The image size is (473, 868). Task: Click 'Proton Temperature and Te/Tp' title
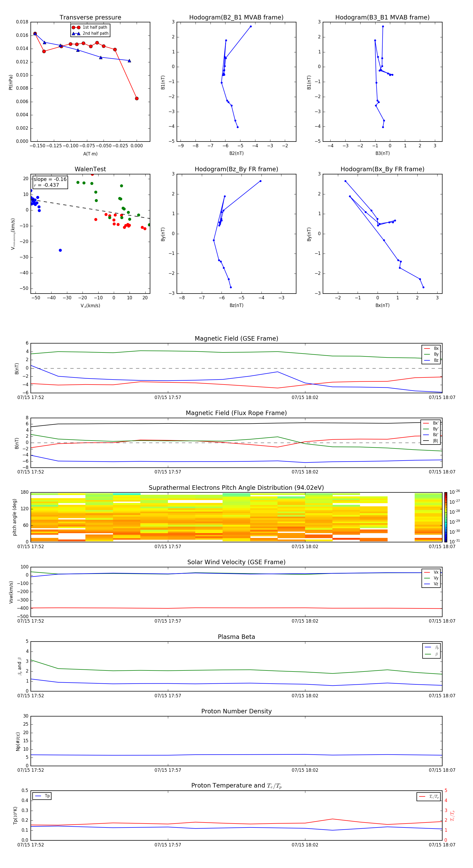click(236, 786)
